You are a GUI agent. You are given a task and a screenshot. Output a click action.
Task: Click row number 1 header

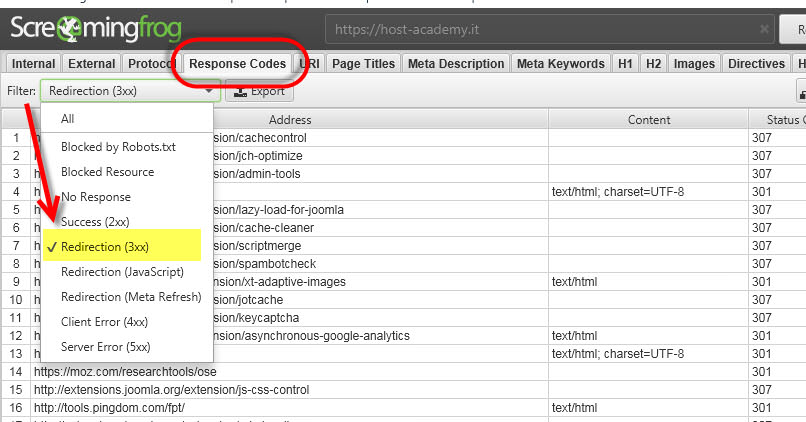(16, 138)
